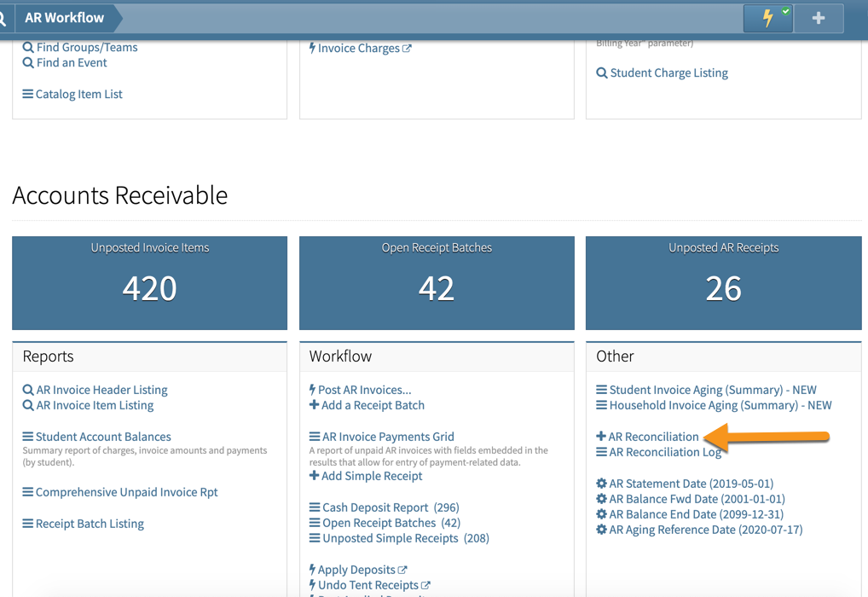Click Add a Receipt Batch link
Image resolution: width=868 pixels, height=597 pixels.
pos(373,405)
